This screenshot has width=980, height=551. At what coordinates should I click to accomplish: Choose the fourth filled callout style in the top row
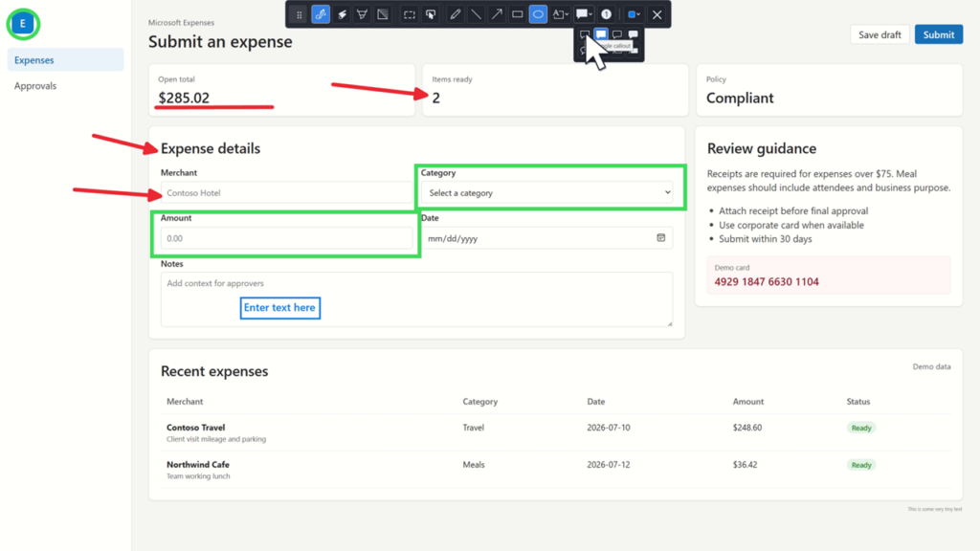[x=634, y=34]
